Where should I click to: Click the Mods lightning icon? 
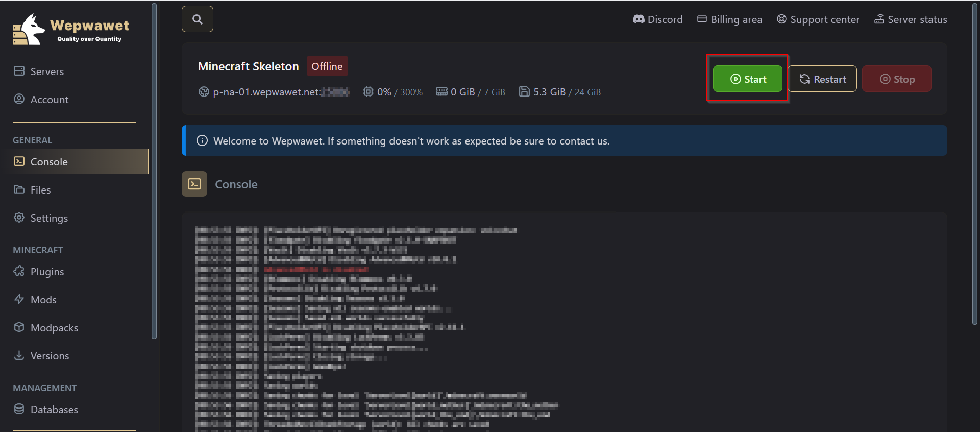coord(19,299)
